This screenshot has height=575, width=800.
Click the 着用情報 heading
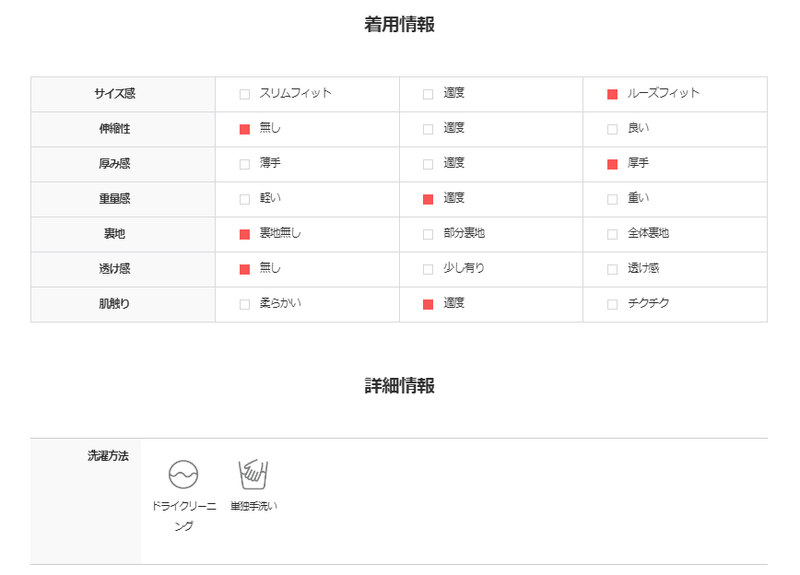tap(399, 24)
